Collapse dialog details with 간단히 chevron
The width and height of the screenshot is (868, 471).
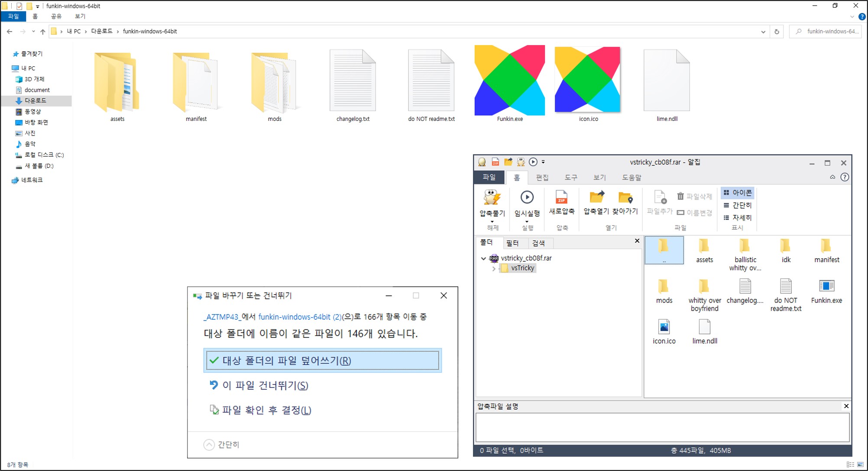pyautogui.click(x=209, y=445)
